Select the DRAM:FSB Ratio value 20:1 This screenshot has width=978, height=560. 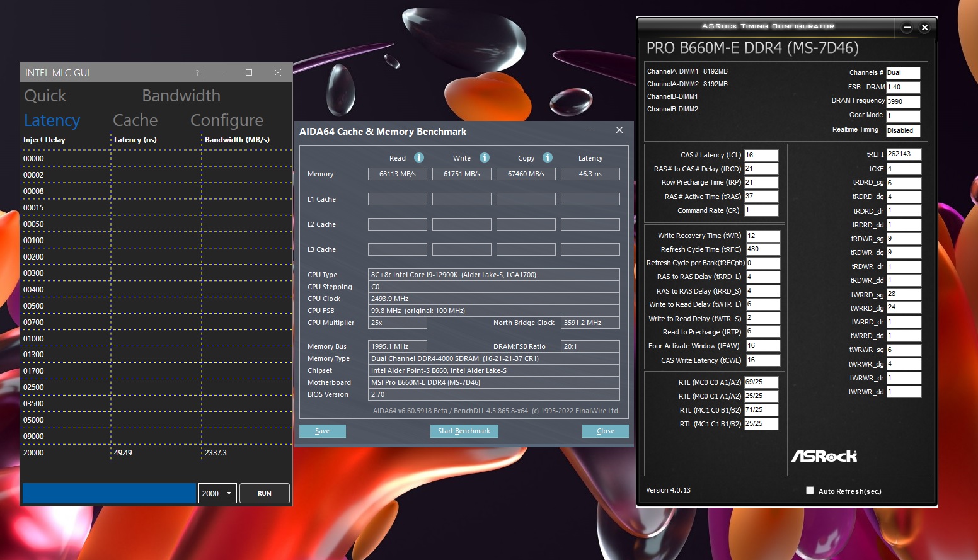[590, 346]
